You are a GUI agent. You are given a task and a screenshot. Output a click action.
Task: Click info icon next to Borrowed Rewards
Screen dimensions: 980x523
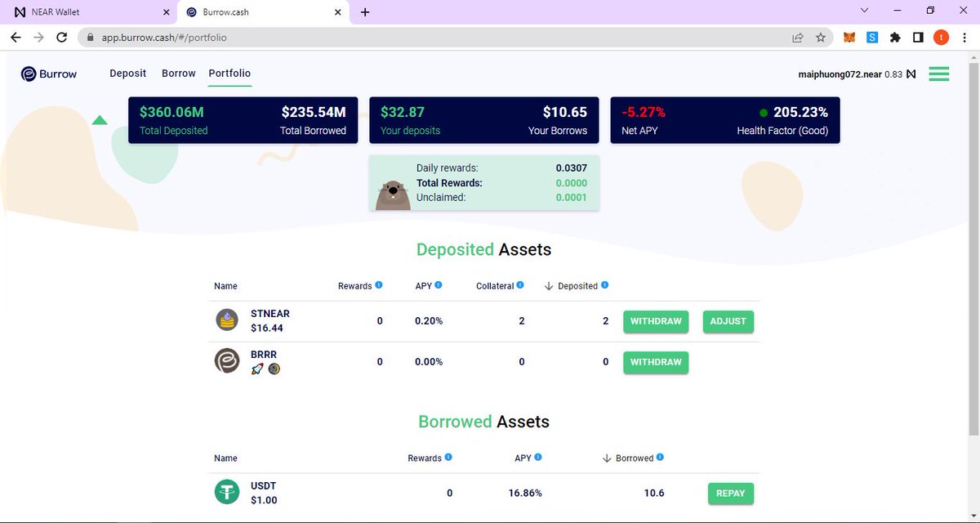click(448, 458)
